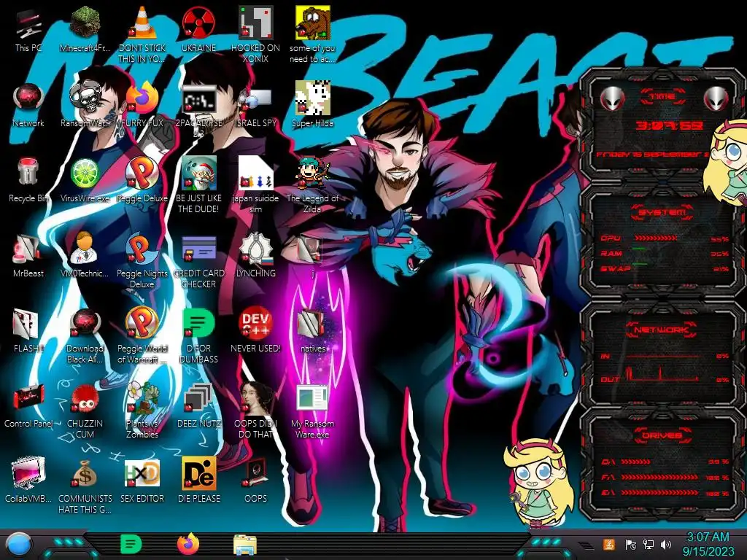Launch Firefox shortcut labeled FURRY FUX
The width and height of the screenshot is (747, 560).
point(142,98)
